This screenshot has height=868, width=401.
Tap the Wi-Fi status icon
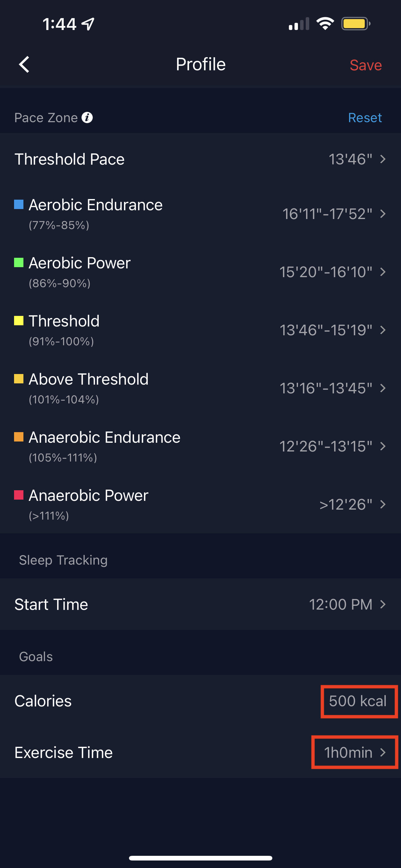[325, 24]
